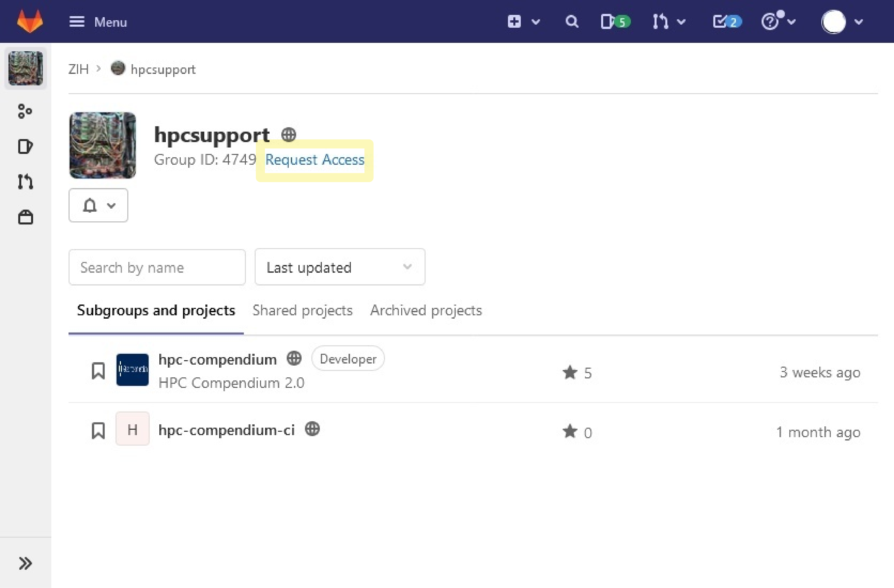This screenshot has height=588, width=894.
Task: Open Merge requests in the left sidebar
Action: coord(25,182)
